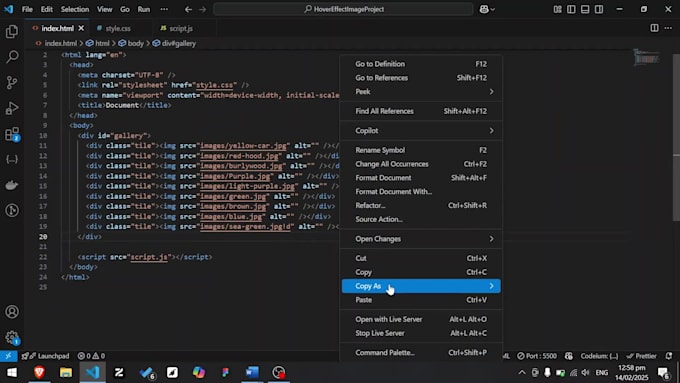Go back with the left arrow

click(x=188, y=9)
